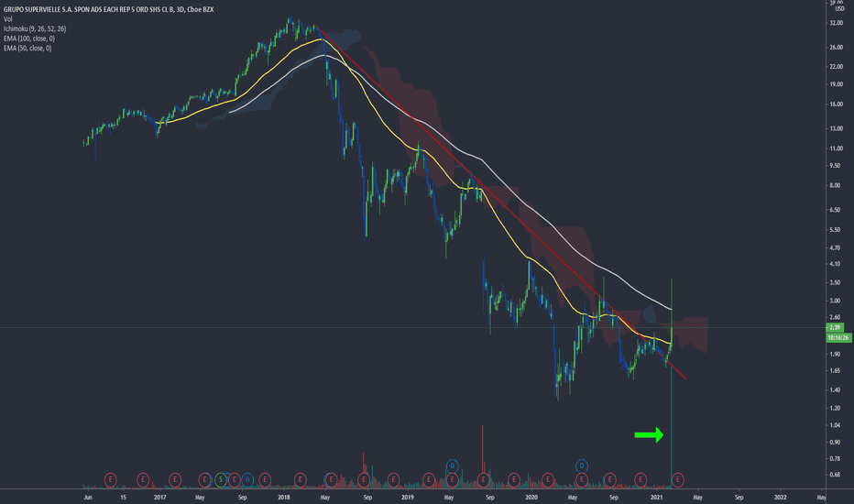Click the 0.68 price axis label
Viewport: 854px width, 504px height.
coord(835,475)
